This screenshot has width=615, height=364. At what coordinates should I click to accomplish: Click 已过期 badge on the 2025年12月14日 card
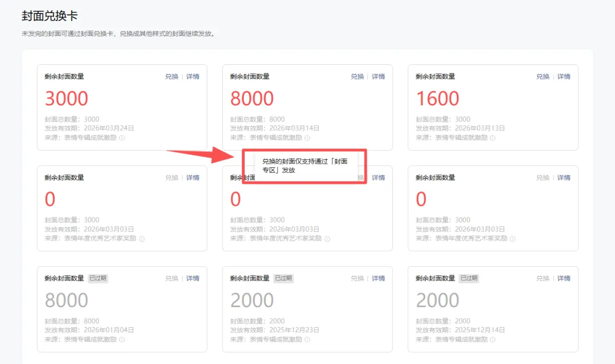tap(469, 278)
